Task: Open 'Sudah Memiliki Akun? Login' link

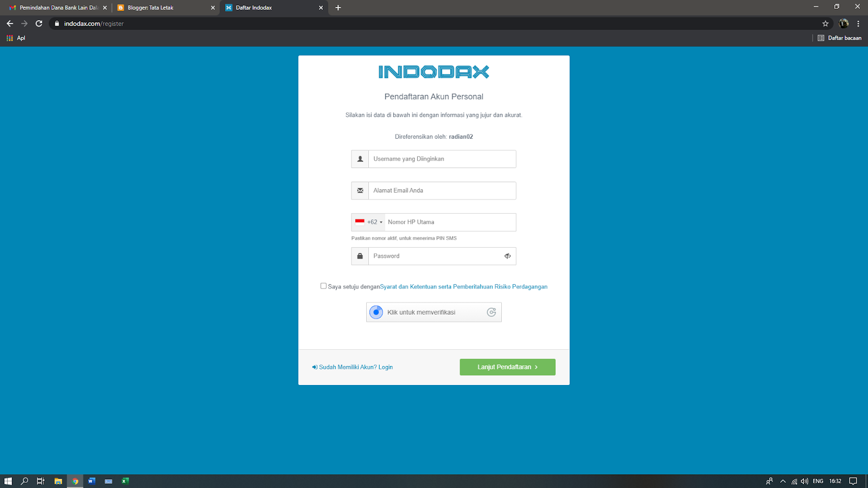Action: coord(353,367)
